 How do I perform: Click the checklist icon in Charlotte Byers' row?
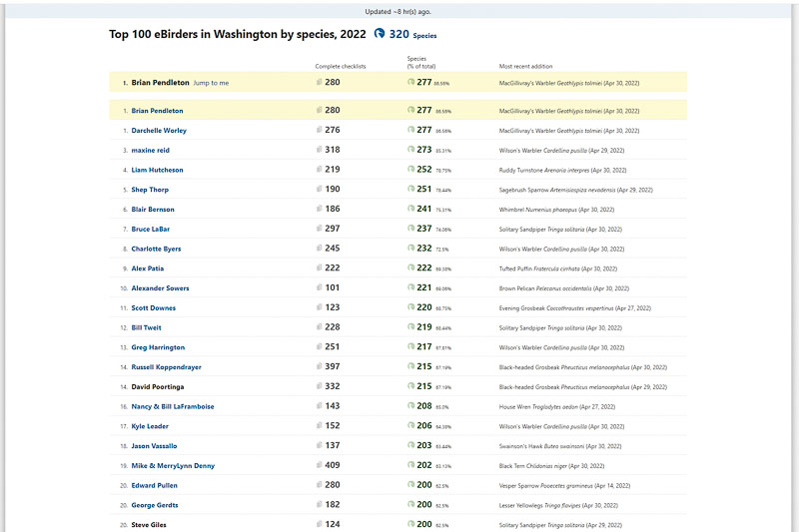319,249
